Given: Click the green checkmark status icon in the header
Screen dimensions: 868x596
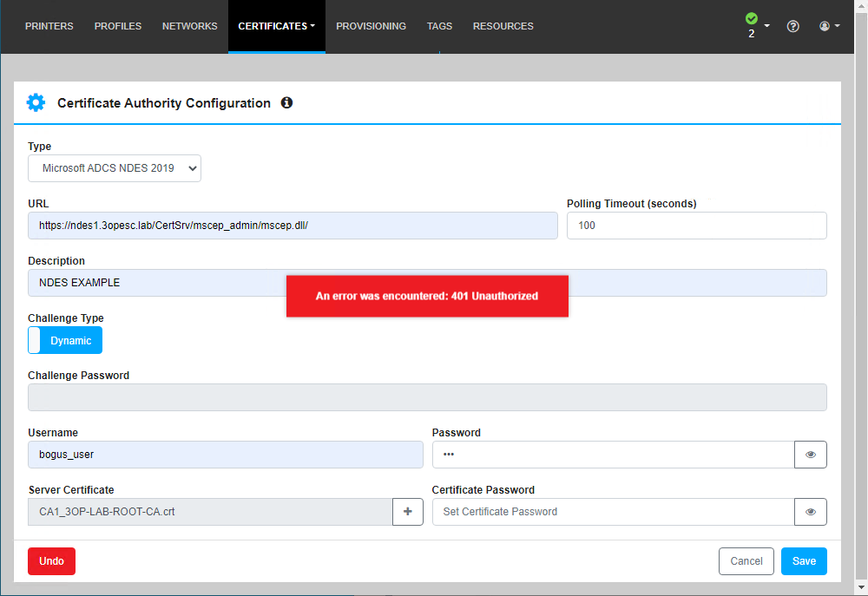Looking at the screenshot, I should pyautogui.click(x=752, y=17).
